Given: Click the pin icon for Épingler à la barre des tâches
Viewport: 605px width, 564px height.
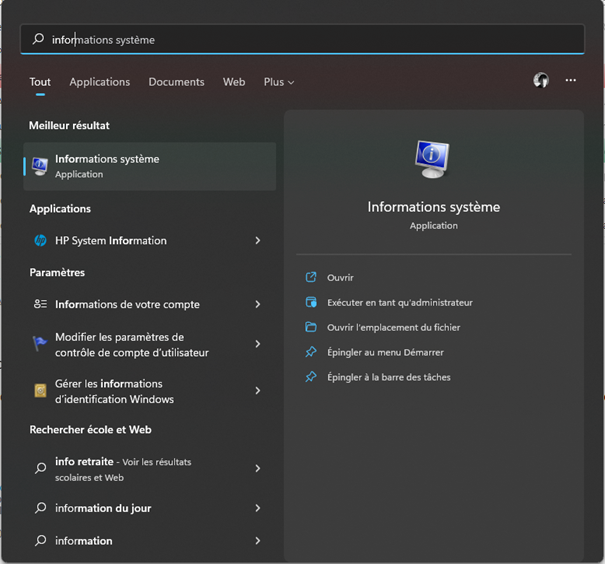Looking at the screenshot, I should tap(311, 377).
